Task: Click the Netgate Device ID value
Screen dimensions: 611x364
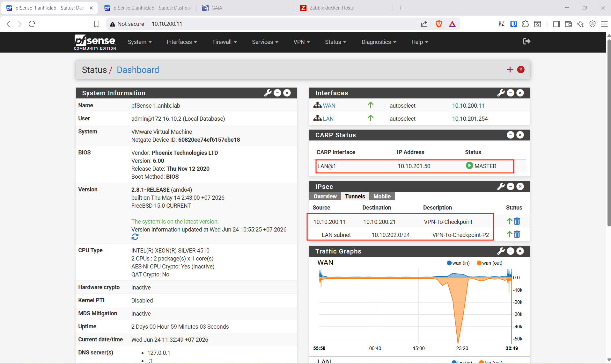Action: coord(209,139)
